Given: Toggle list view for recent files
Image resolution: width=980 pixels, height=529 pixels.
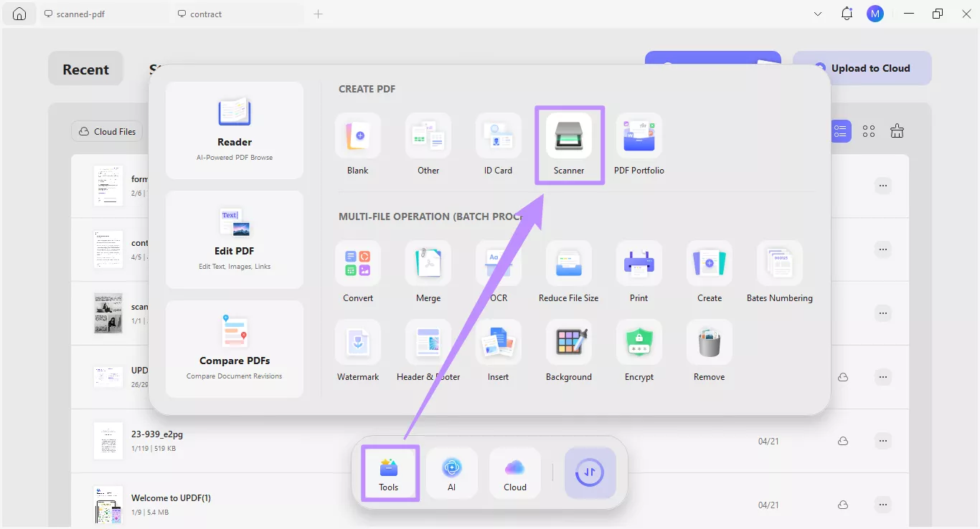Looking at the screenshot, I should pos(840,131).
